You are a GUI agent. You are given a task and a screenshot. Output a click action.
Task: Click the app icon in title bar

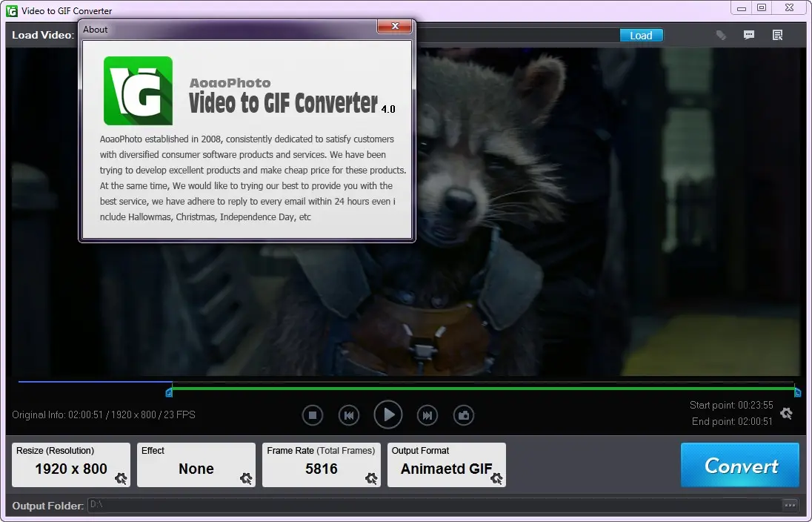[x=11, y=10]
